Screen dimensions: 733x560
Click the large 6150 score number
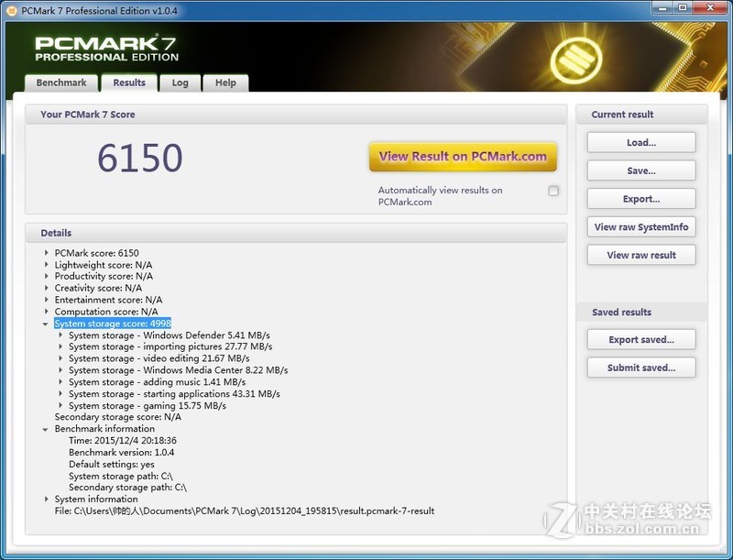[x=140, y=158]
